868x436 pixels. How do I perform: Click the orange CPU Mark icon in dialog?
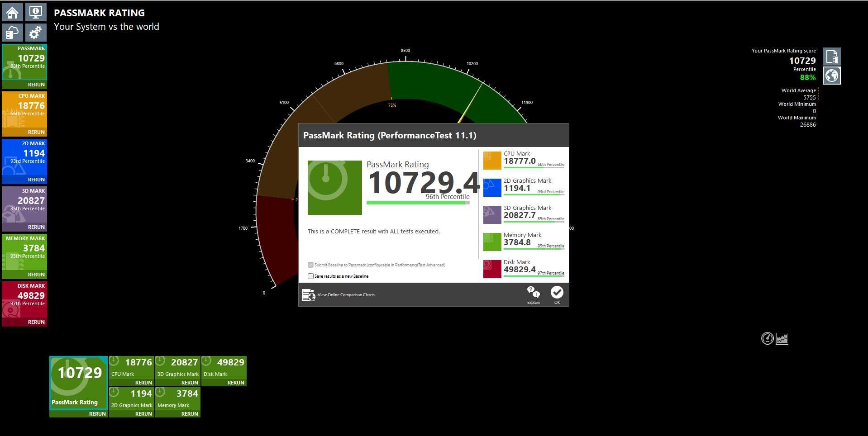pyautogui.click(x=492, y=161)
